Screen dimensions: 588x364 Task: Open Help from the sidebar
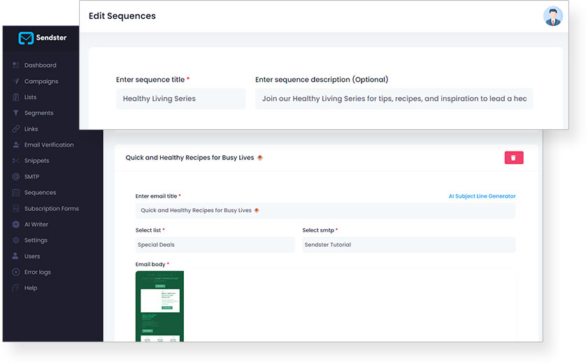31,288
